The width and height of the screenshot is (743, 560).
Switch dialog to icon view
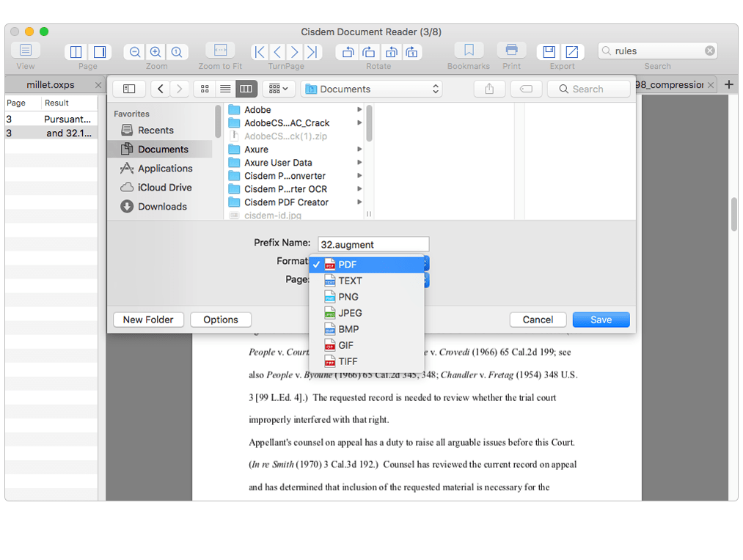[x=205, y=89]
